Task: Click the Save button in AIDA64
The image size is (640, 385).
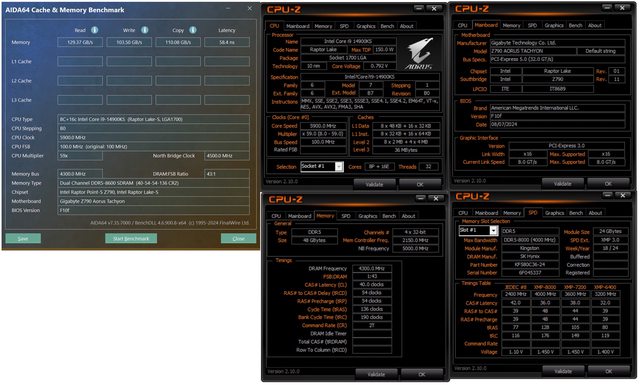Action: [23, 238]
